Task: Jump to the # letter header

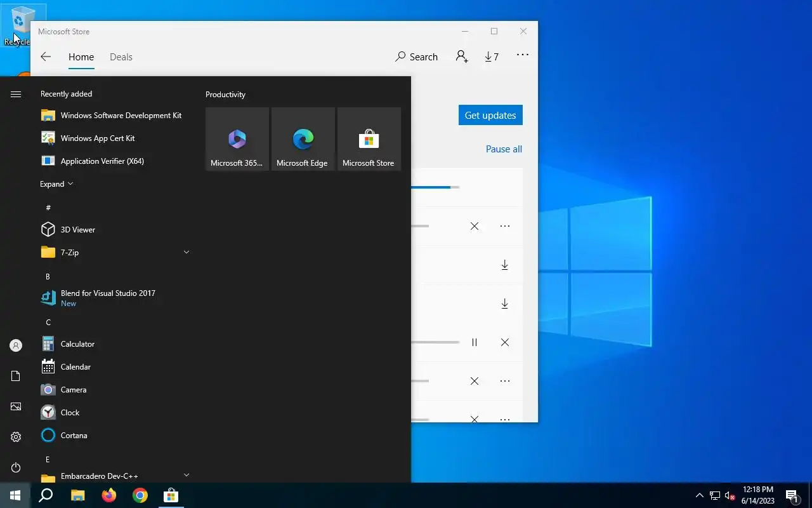Action: (48, 208)
